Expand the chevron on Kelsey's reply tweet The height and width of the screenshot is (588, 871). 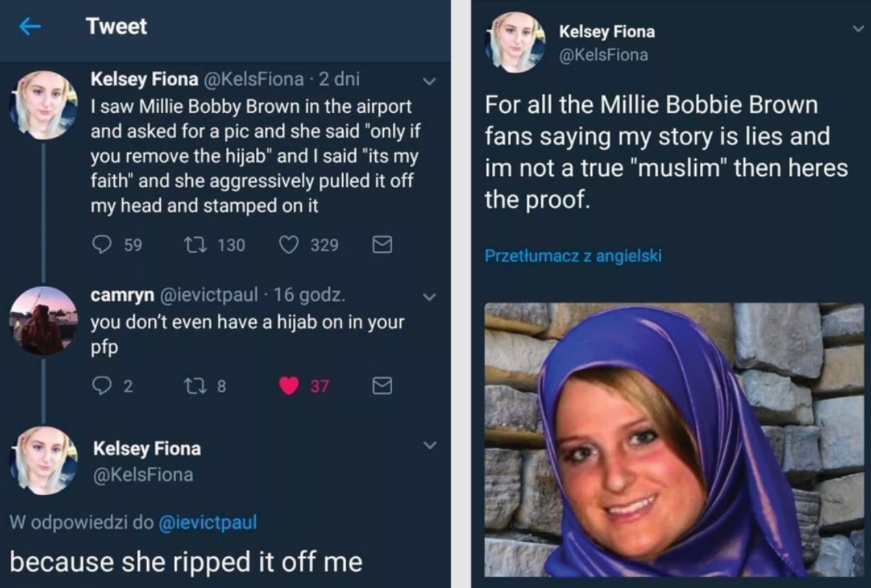click(430, 445)
